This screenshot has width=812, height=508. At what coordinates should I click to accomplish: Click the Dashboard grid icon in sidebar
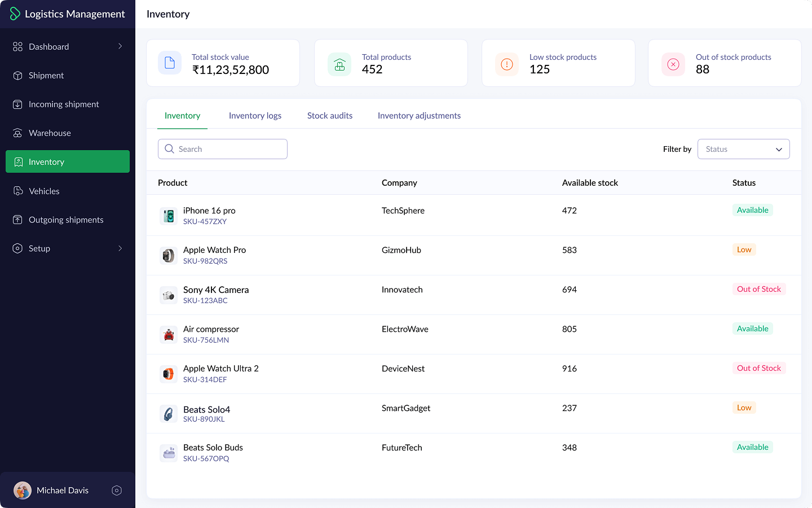coord(18,46)
